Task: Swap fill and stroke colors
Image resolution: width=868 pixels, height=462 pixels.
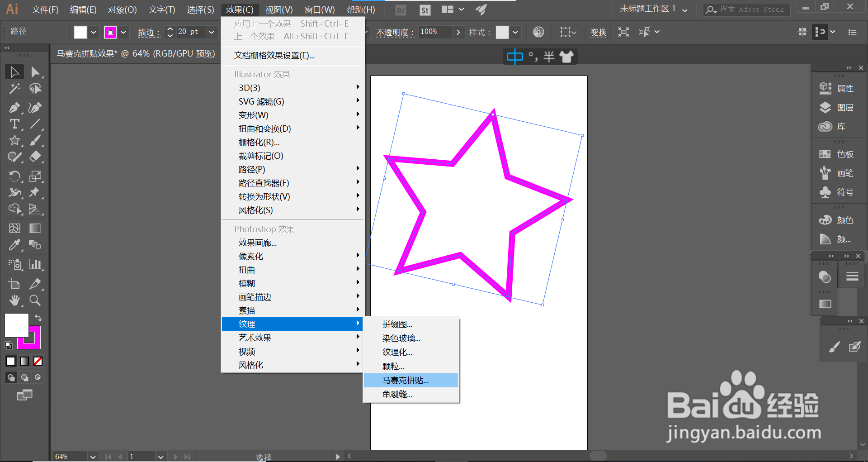Action: 38,318
